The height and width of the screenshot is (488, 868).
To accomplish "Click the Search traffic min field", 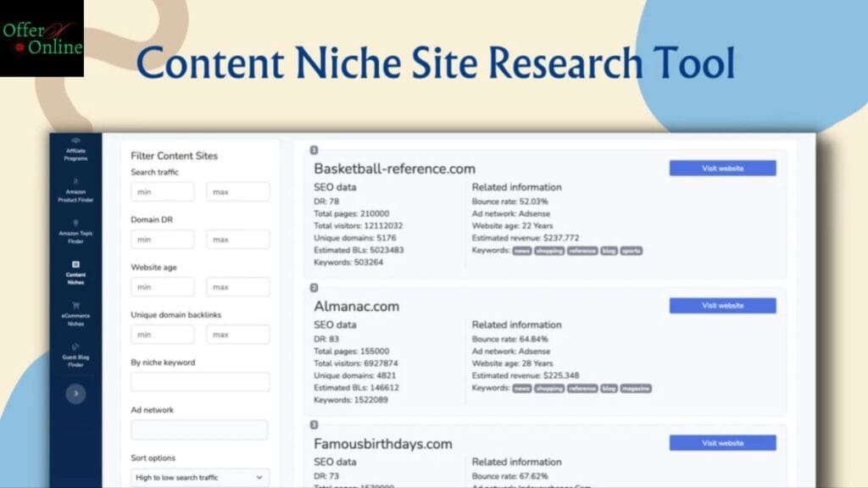I will pos(162,192).
